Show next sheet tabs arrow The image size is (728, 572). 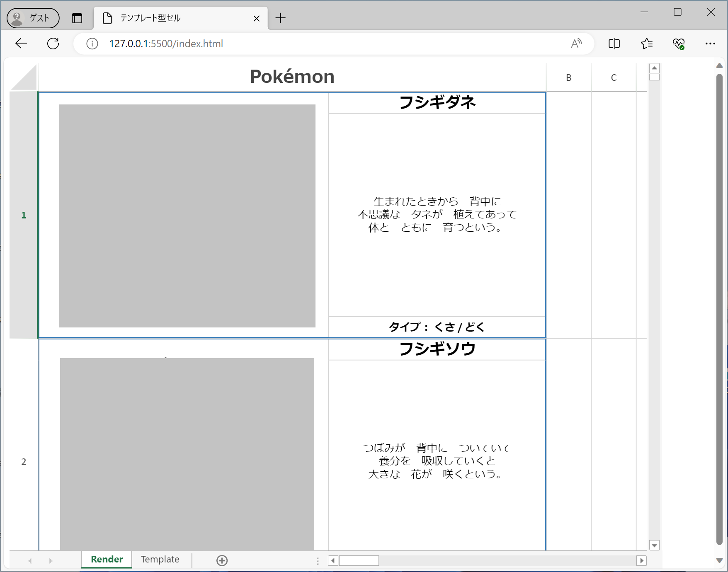pos(51,561)
